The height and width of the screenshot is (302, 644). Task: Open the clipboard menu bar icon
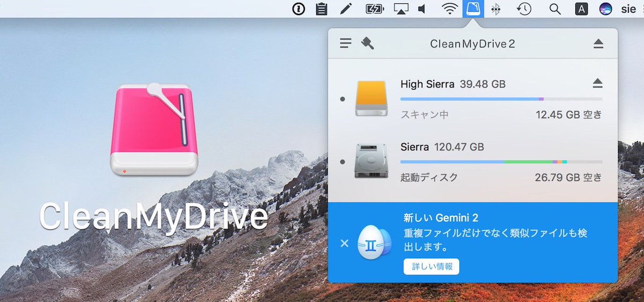coord(322,9)
